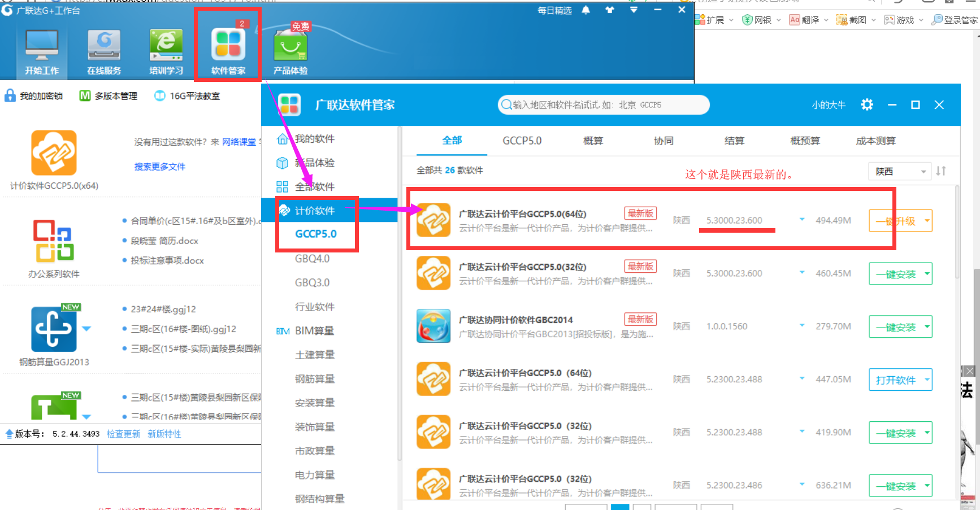The image size is (980, 510).
Task: Click 打开软件 for GCCP5.0 (64位) 5.2300.23.488
Action: [x=895, y=380]
